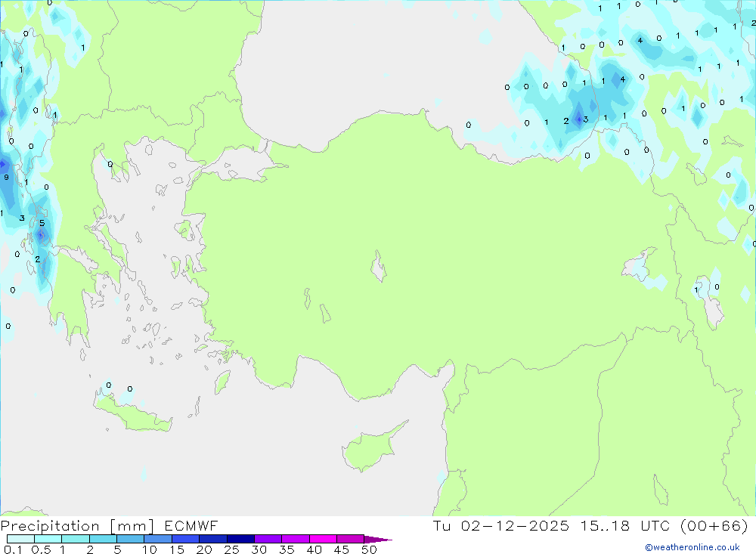Click the '0.1' legend scale label

(x=13, y=549)
